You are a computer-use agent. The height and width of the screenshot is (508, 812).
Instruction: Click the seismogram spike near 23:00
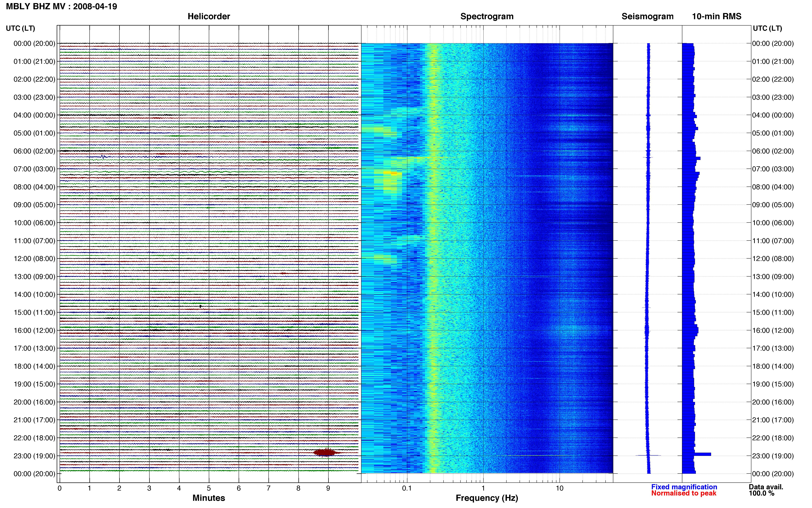(648, 456)
